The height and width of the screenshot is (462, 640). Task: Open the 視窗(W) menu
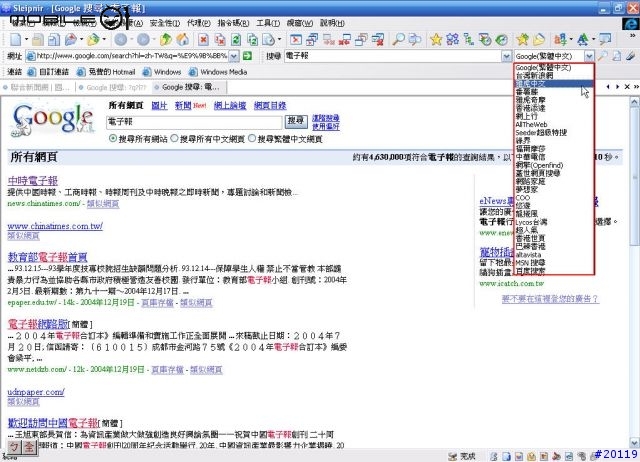click(x=300, y=23)
